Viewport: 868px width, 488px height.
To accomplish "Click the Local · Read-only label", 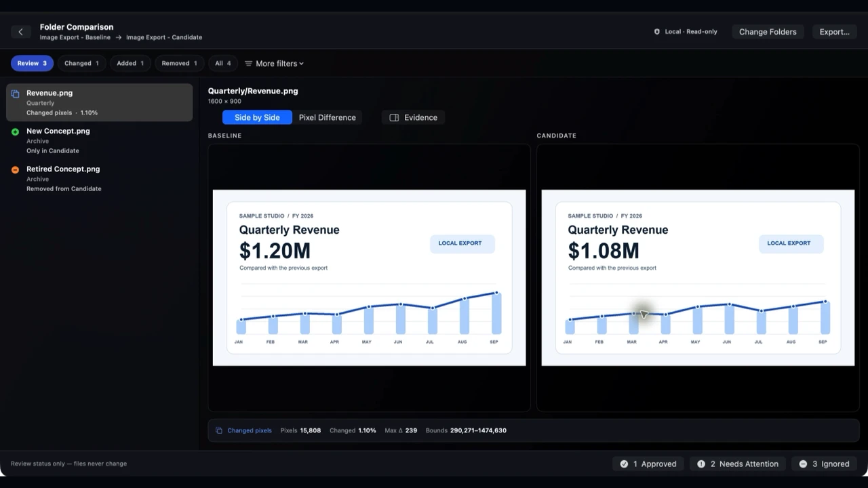I will pos(691,32).
